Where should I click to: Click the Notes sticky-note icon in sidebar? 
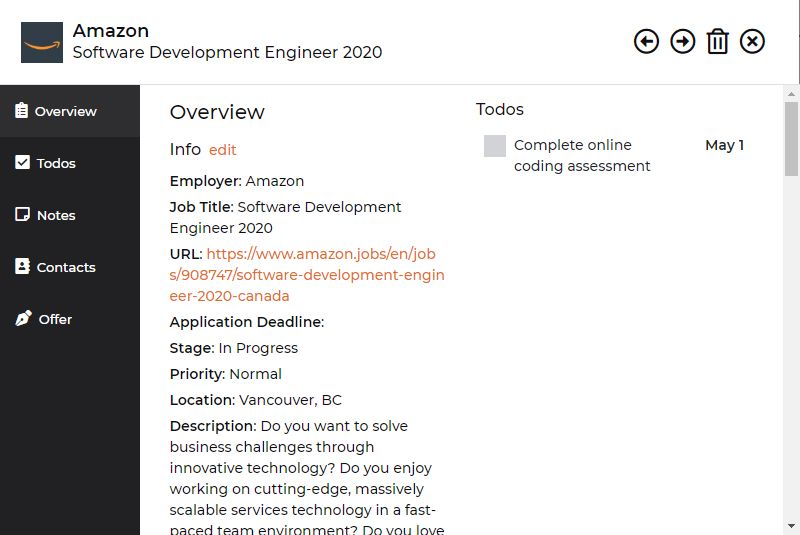[22, 214]
